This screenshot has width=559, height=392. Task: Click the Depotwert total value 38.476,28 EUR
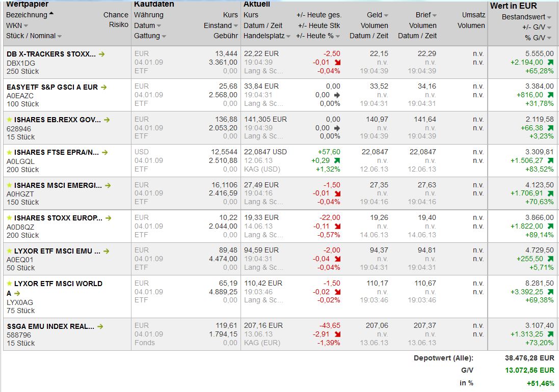(529, 358)
